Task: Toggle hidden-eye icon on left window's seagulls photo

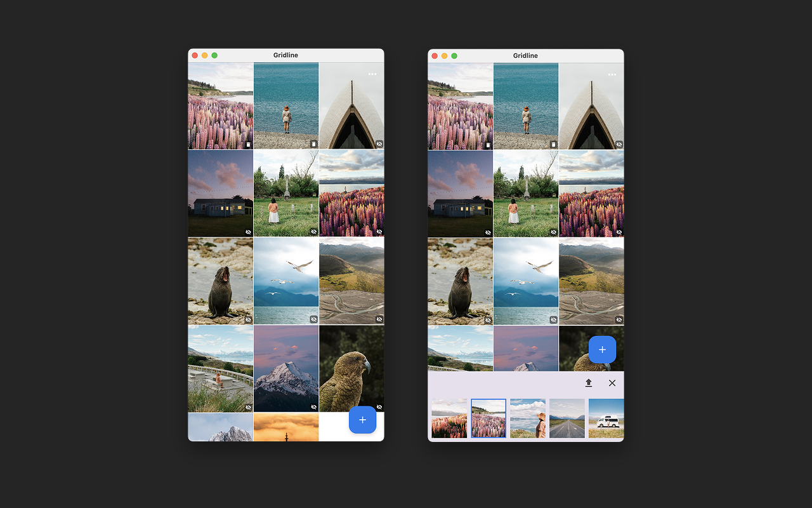Action: point(313,319)
